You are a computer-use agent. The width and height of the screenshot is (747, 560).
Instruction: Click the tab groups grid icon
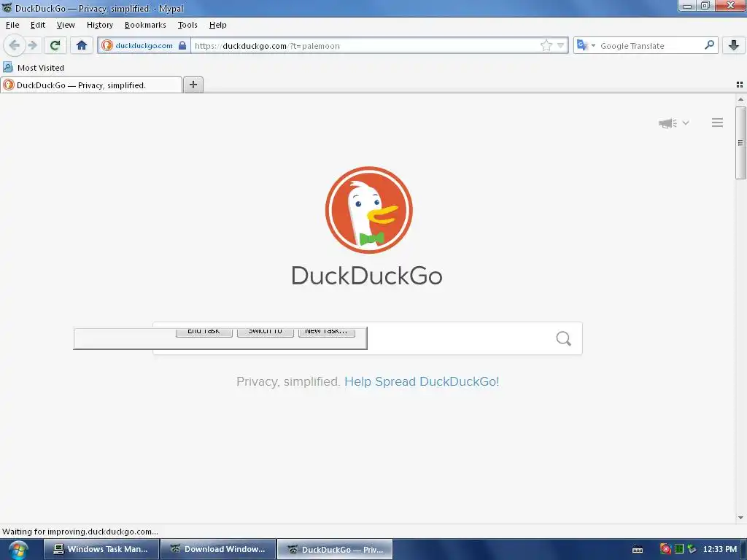[740, 85]
